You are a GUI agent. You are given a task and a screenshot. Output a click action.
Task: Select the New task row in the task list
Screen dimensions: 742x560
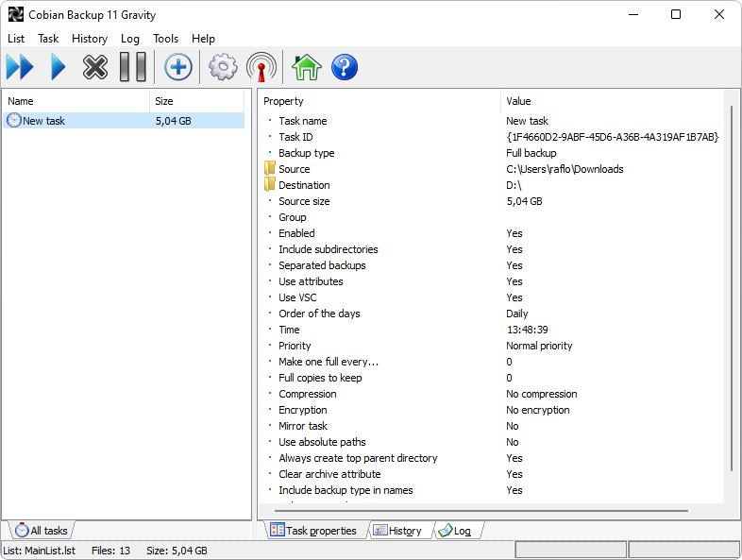(x=124, y=121)
